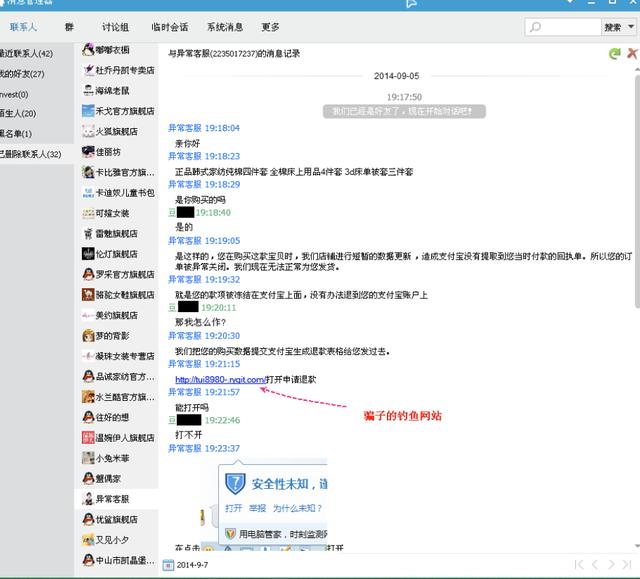Viewport: 640px width, 579px height.
Task: Select 水兰酷官方旗... in contact list
Action: pos(116,397)
